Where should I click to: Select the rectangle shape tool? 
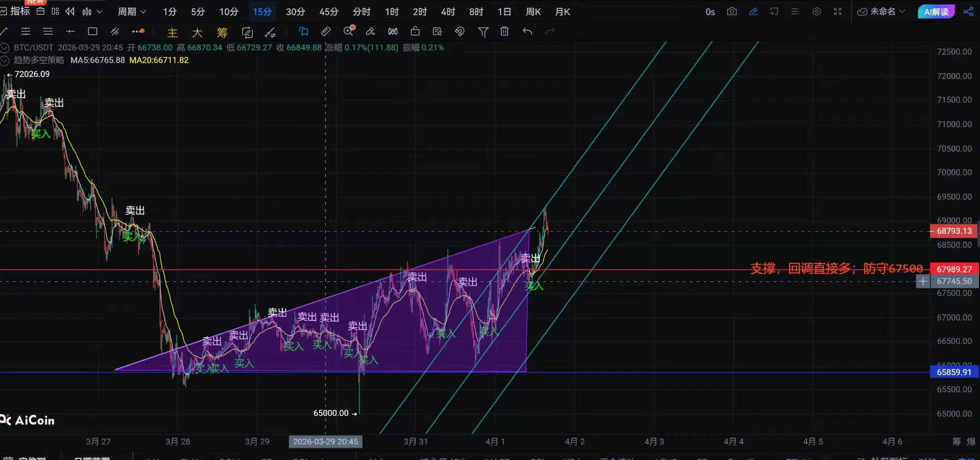93,31
